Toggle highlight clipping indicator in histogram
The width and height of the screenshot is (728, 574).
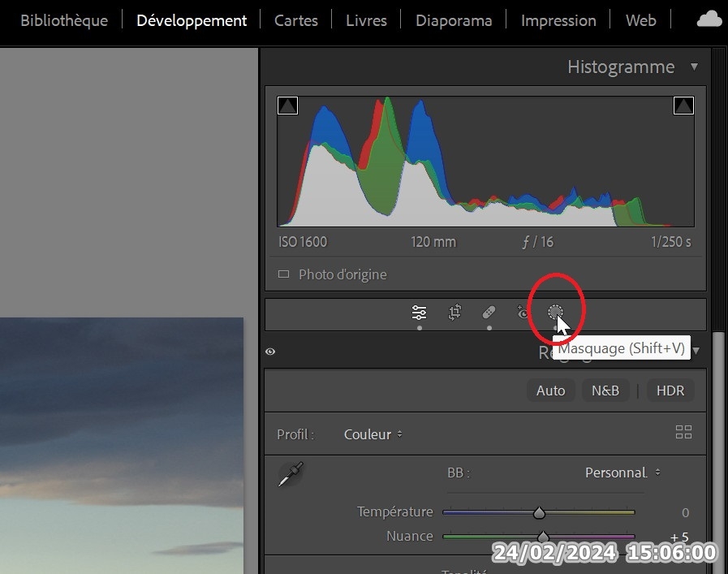tap(683, 106)
